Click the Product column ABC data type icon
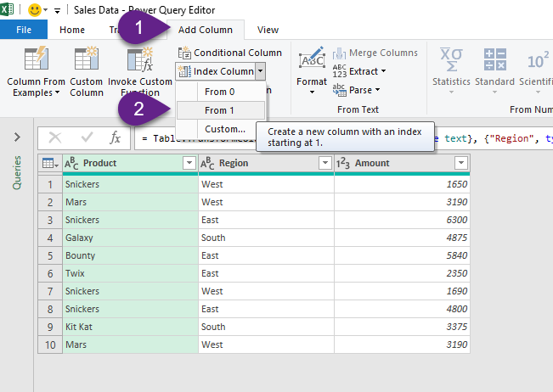Screen dimensions: 553x392 click(x=71, y=163)
